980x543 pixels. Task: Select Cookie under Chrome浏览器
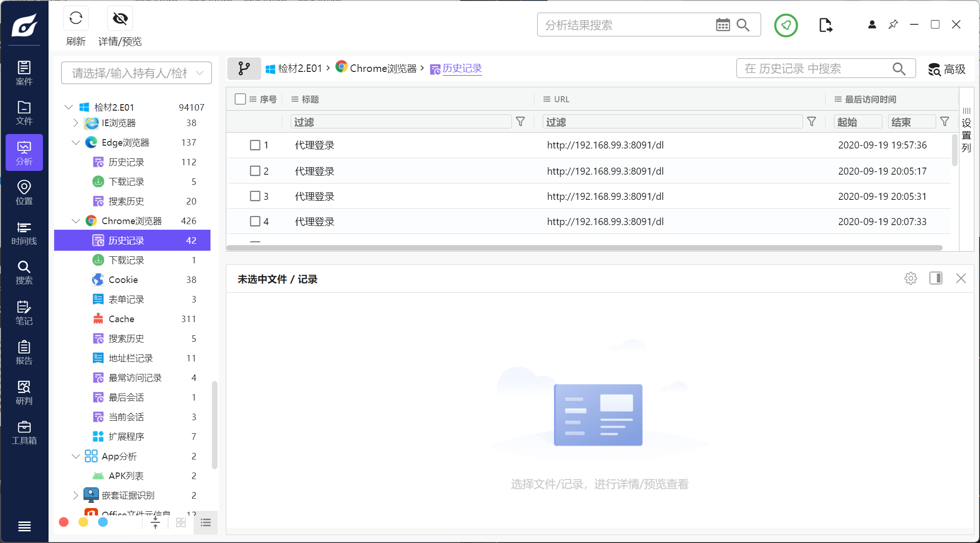[123, 280]
